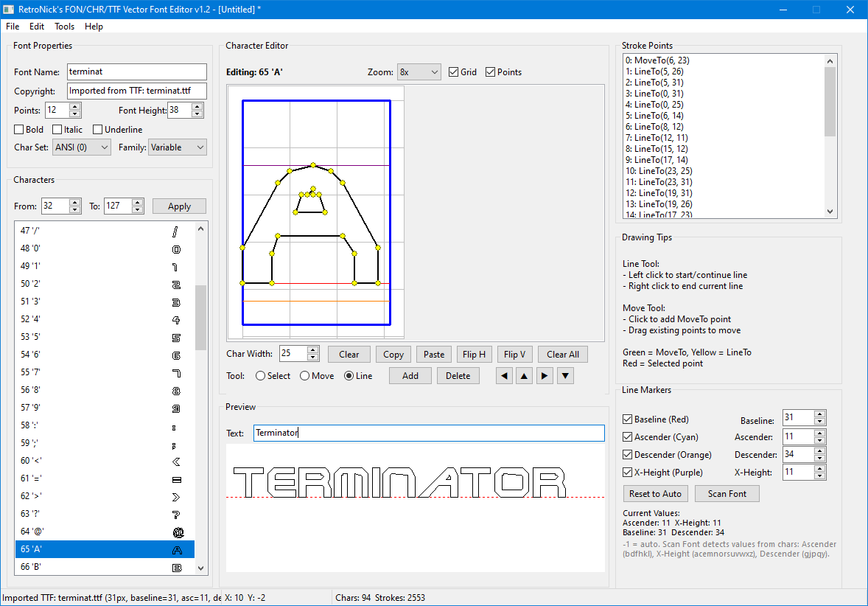Screen dimensions: 868x606
Task: Click the move-right arrow button
Action: point(545,375)
